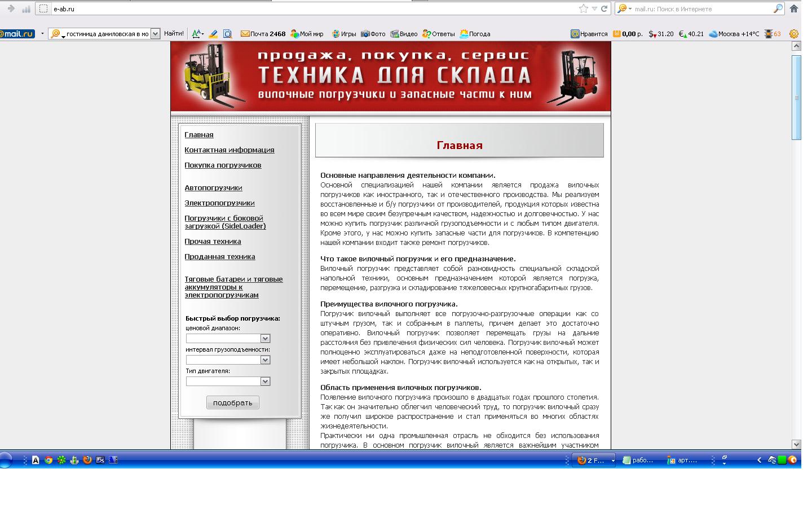Click the Нравится button on the toolbar

click(589, 34)
